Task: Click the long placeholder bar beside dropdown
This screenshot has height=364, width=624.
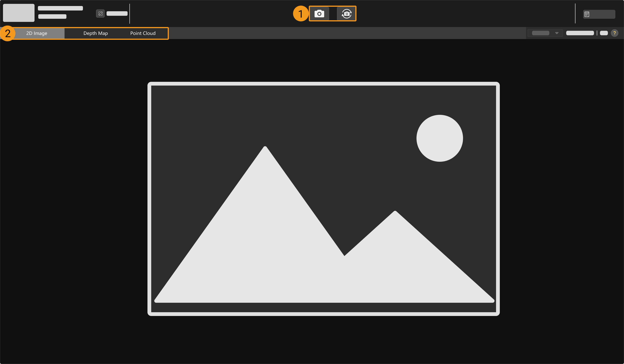Action: click(x=580, y=33)
